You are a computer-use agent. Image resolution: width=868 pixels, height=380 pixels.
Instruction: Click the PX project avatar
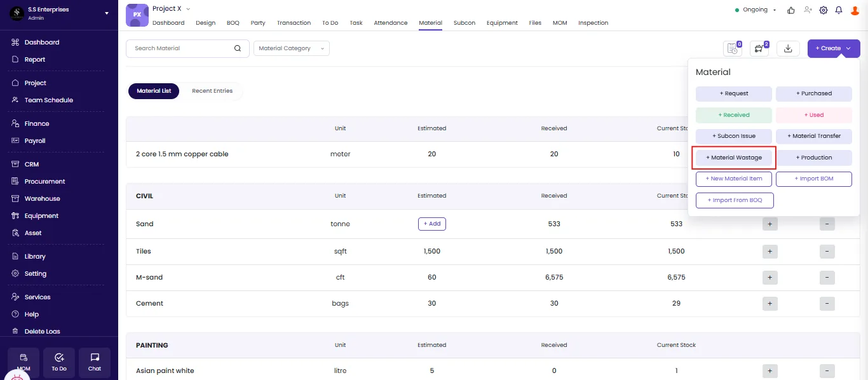137,15
